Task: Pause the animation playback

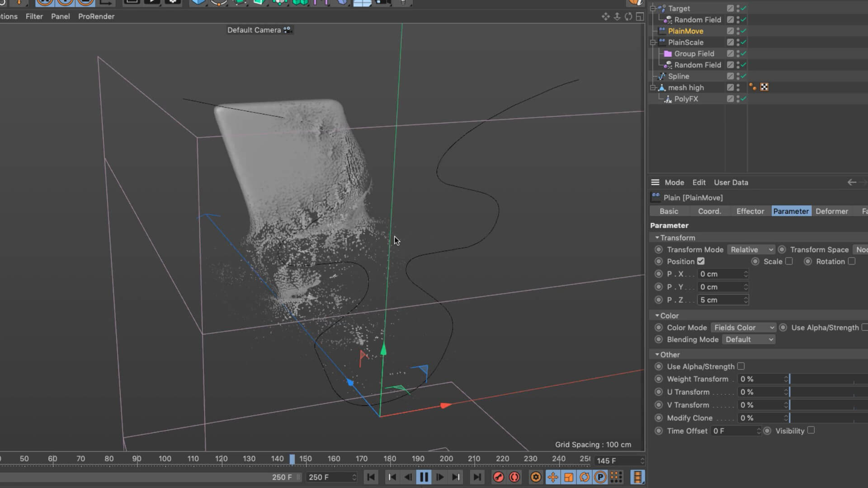Action: pyautogui.click(x=424, y=477)
